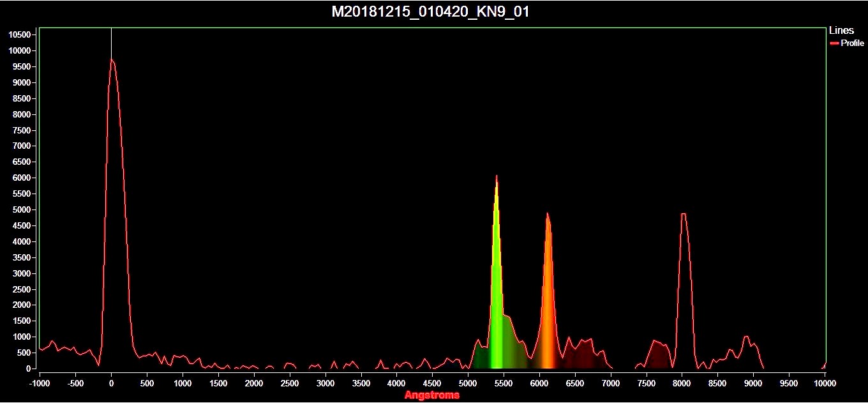Screen dimensions: 868x403
Task: Select the Profile legend label
Action: (852, 43)
